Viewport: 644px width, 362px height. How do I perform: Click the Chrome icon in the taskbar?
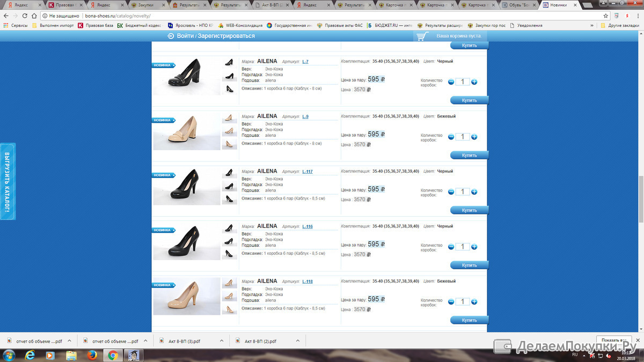[113, 355]
